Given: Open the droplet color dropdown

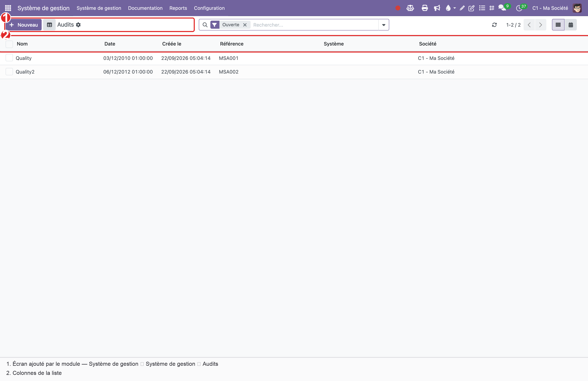Looking at the screenshot, I should click(450, 8).
